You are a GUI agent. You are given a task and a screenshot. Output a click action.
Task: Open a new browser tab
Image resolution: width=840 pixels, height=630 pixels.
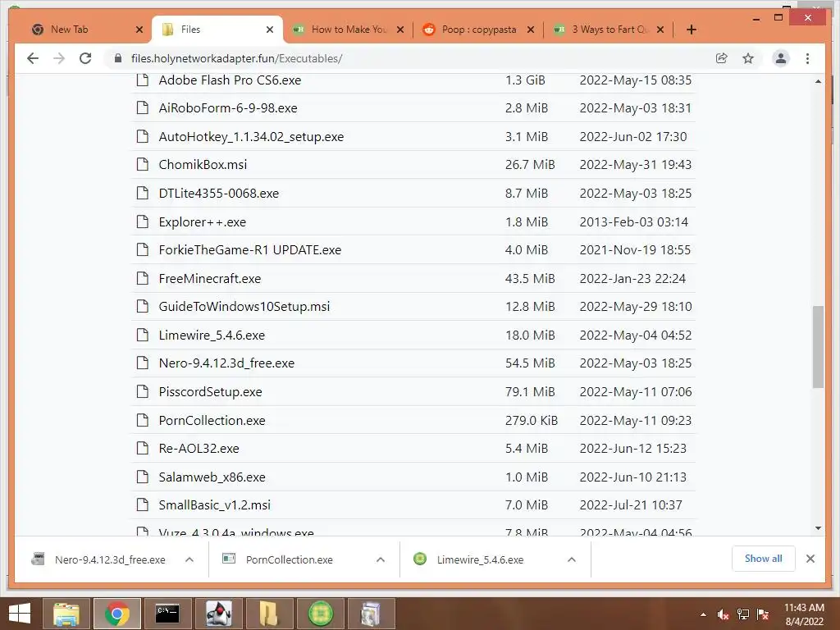tap(691, 30)
